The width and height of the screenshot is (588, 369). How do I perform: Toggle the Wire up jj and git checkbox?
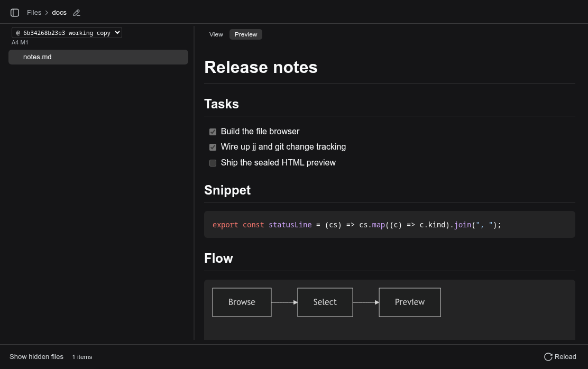click(213, 147)
